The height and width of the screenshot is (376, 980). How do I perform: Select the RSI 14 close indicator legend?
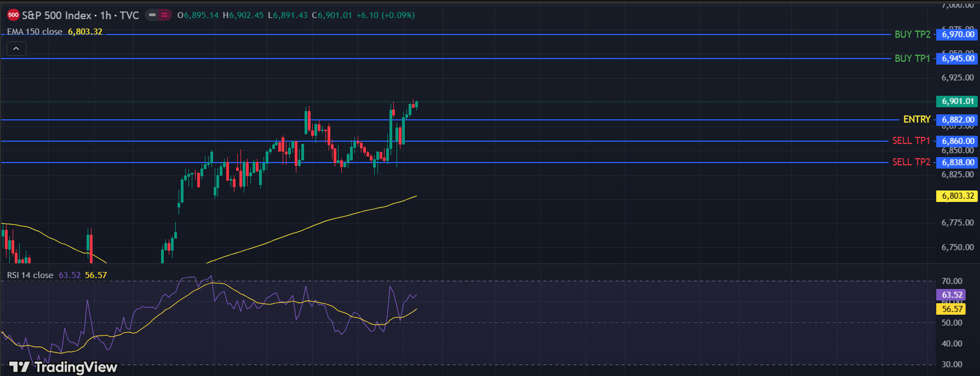[x=30, y=275]
